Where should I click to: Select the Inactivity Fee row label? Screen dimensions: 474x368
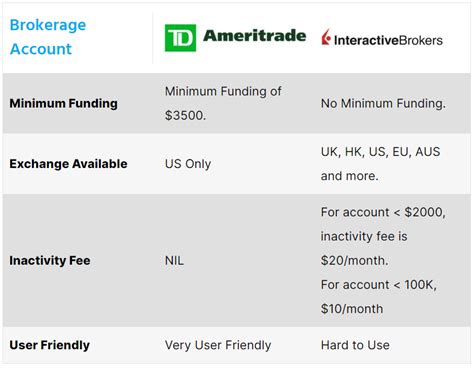[x=50, y=260]
